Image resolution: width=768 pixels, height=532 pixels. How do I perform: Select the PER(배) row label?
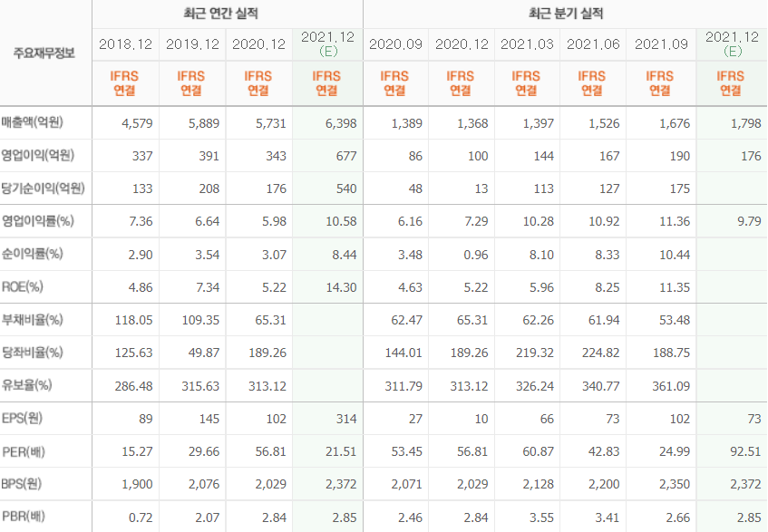24,451
